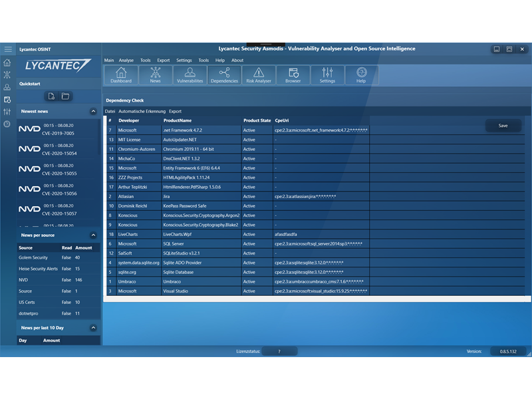The height and width of the screenshot is (399, 532).
Task: Open the sliders settings icon in the left sidebar
Action: [x=7, y=112]
